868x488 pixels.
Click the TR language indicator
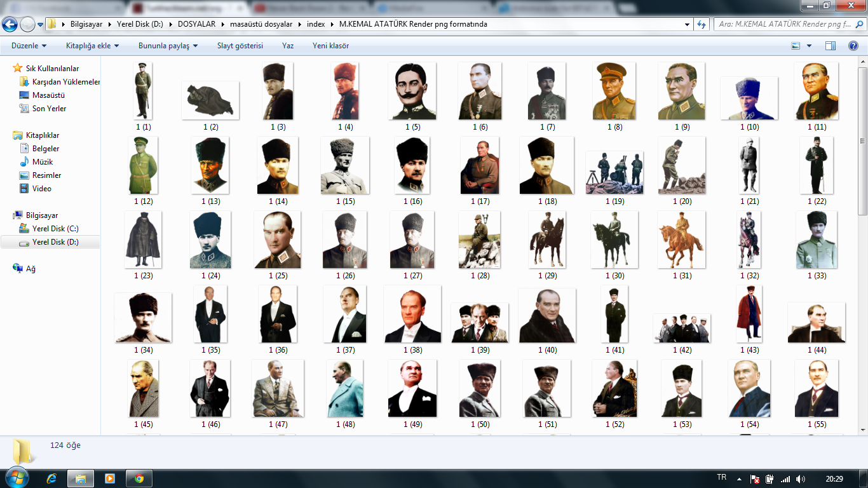[x=721, y=477]
